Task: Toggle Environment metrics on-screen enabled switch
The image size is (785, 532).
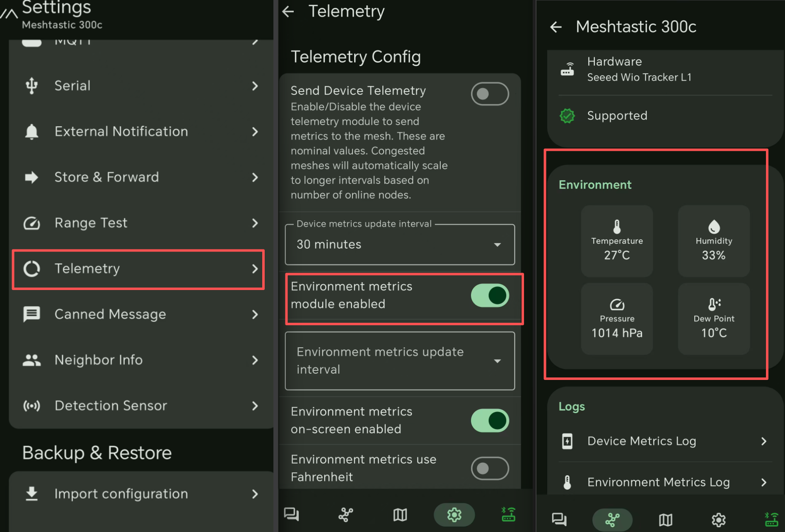Action: point(490,421)
